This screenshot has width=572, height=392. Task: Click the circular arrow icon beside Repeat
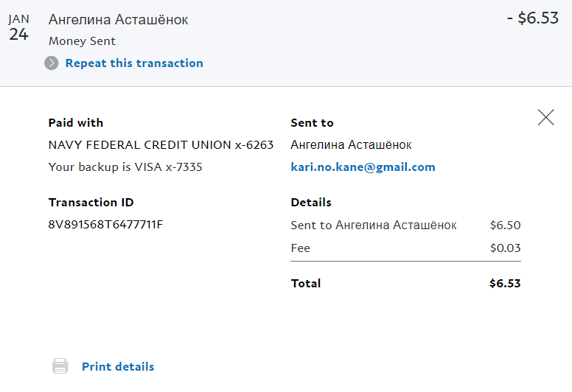pyautogui.click(x=51, y=63)
